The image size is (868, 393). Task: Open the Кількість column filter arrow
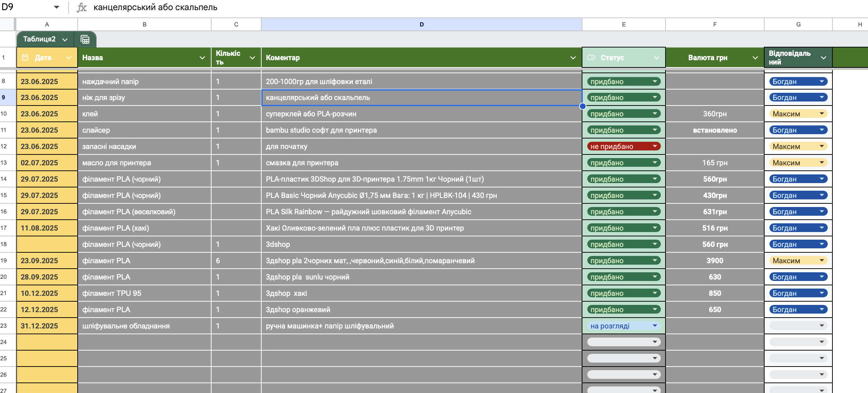(252, 58)
